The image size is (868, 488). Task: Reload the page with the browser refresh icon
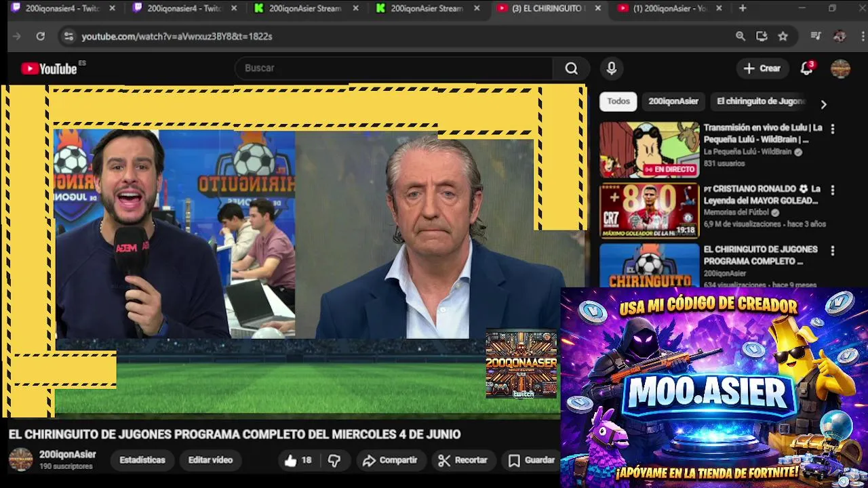[41, 37]
